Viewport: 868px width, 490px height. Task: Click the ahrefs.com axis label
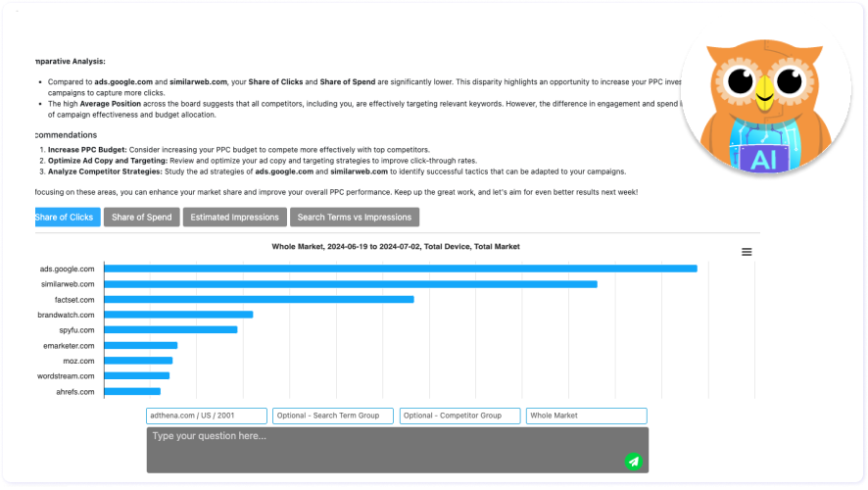point(74,391)
